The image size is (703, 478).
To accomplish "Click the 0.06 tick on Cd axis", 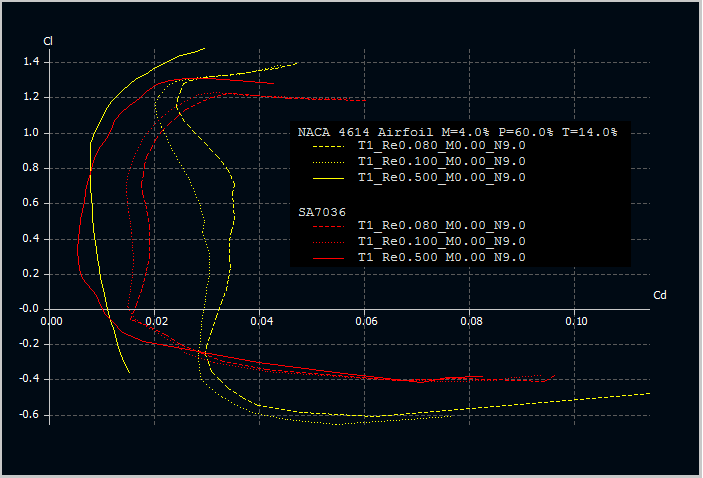I will click(366, 322).
